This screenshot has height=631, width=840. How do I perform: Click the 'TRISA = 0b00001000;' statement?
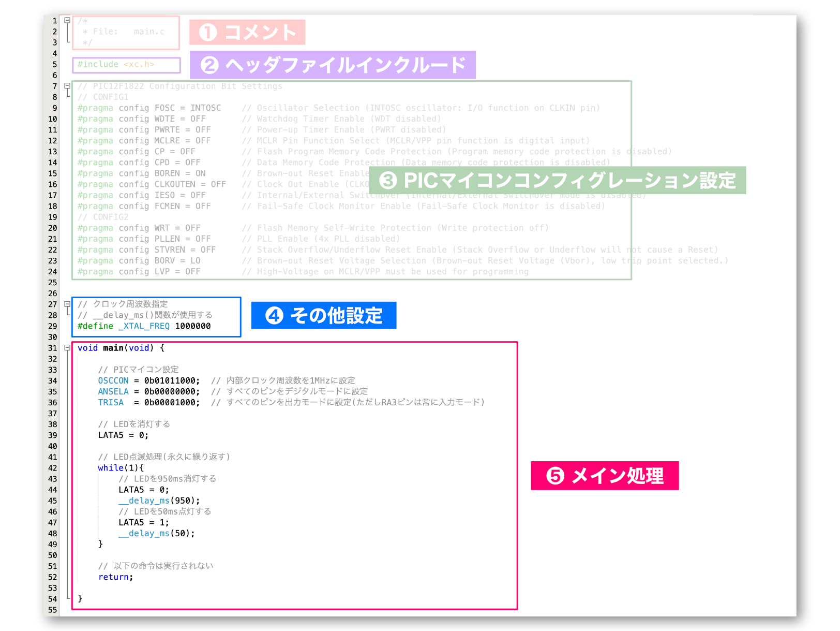pos(149,402)
